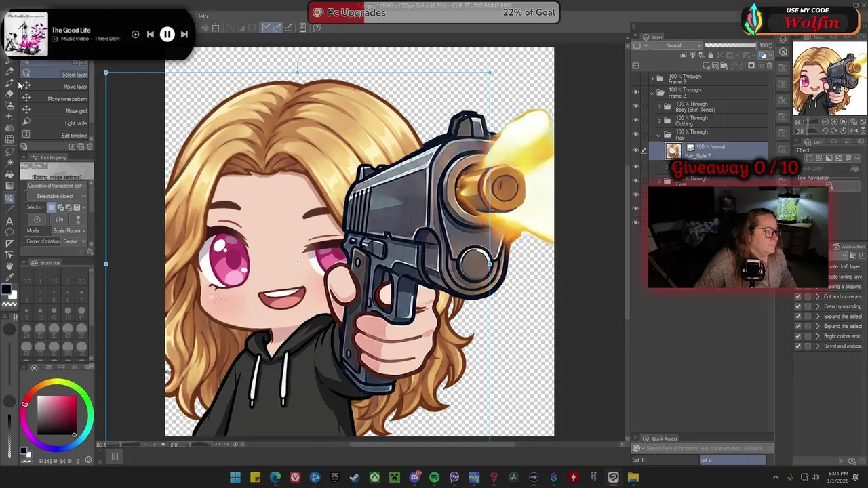
Task: Click the Zoom in navigator icon
Action: 834,121
